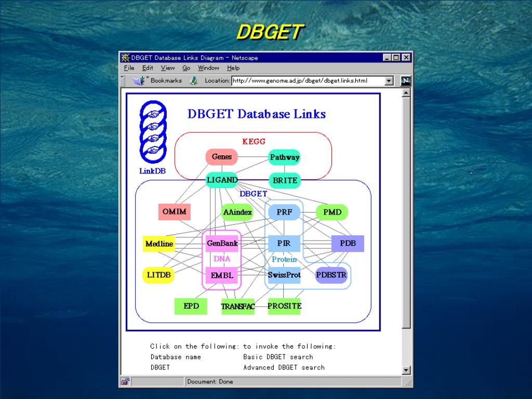This screenshot has height=399, width=532.
Task: Click the Genes database node
Action: 221,157
